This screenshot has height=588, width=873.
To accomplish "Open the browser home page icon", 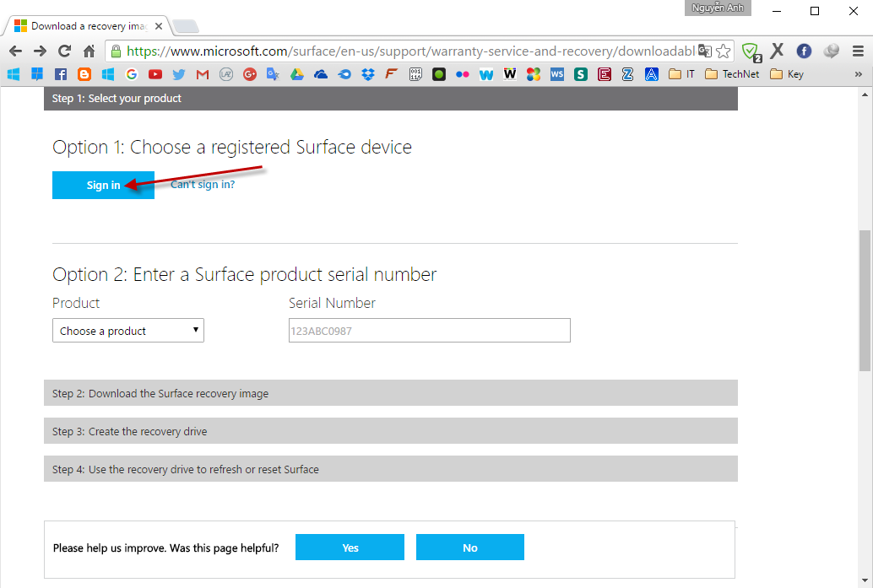I will [89, 51].
